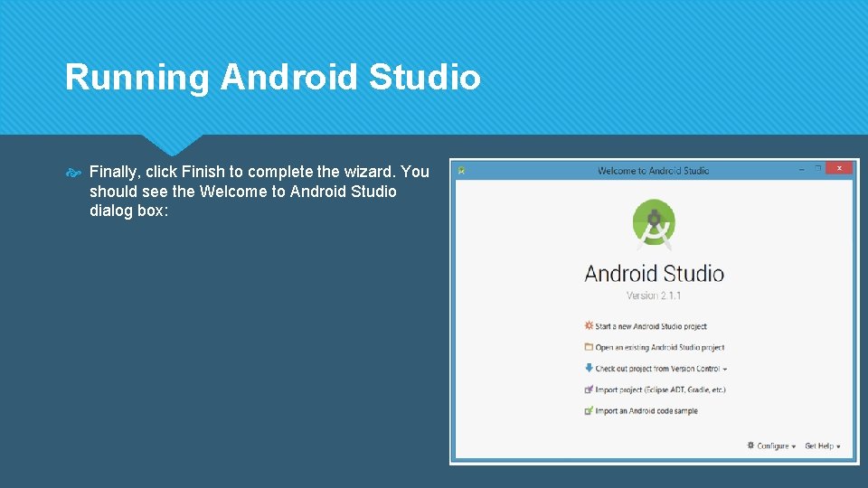
Task: Click the Import an Android code sample icon
Action: (589, 410)
